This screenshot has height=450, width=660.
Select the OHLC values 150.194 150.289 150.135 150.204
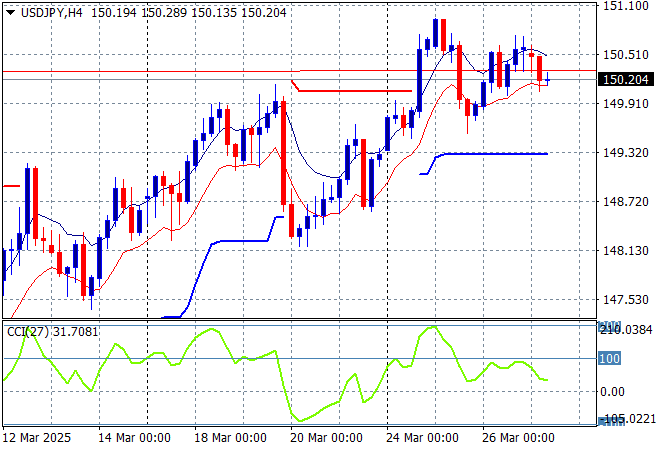click(x=189, y=13)
